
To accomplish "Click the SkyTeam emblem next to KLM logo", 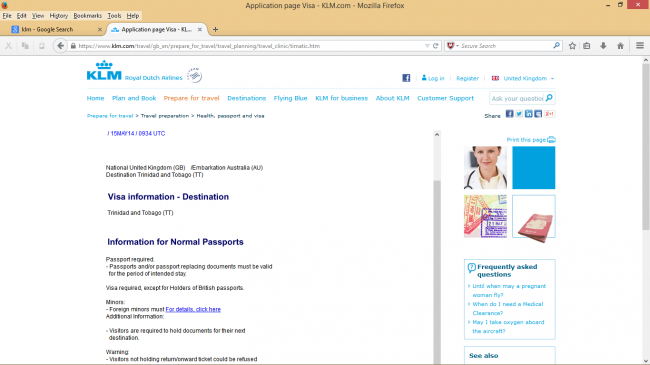I will coord(194,75).
